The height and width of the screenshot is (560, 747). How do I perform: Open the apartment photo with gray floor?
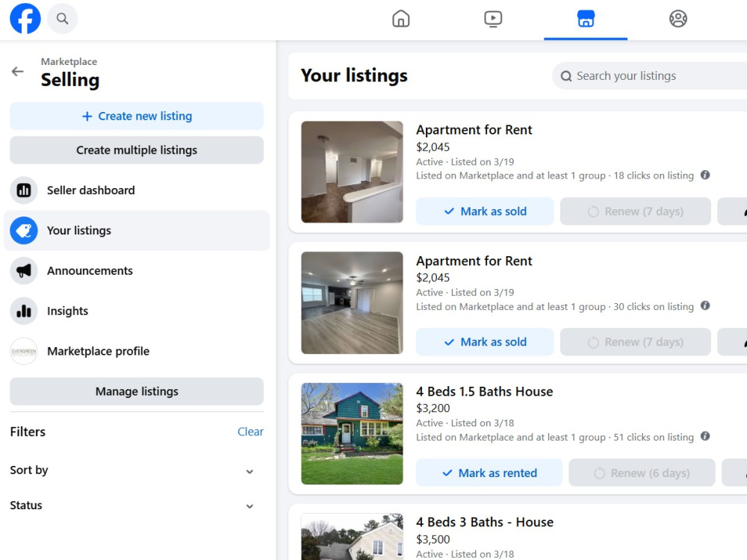352,303
